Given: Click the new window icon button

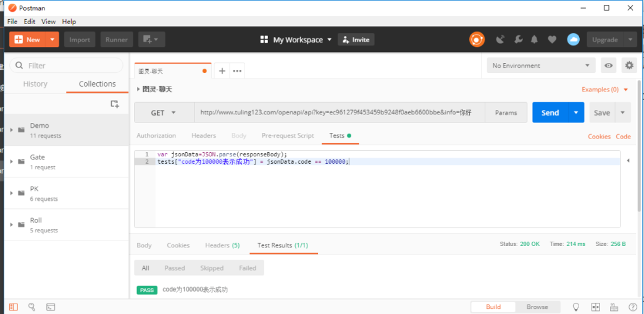Looking at the screenshot, I should click(x=151, y=40).
